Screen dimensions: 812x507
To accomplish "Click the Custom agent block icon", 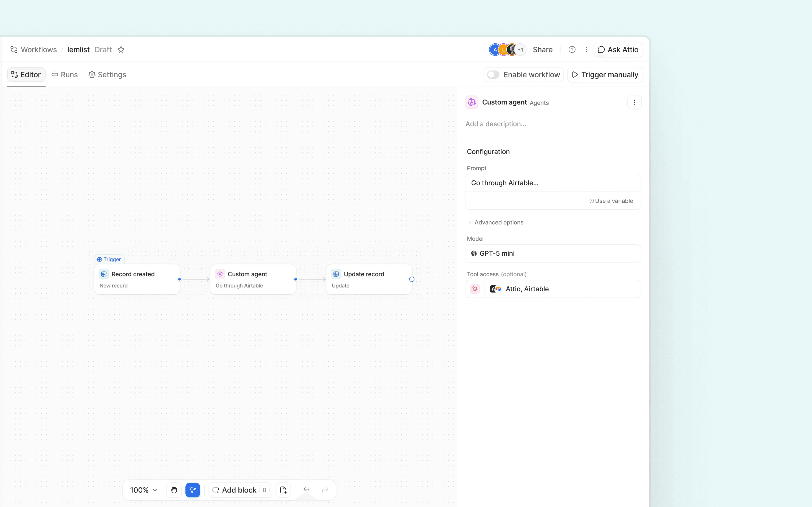I will click(220, 274).
